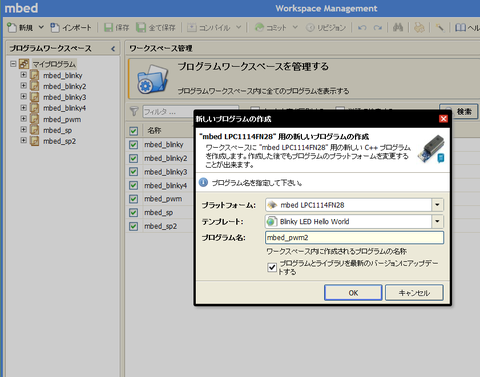Click Cancel (キャンセル) in new program dialog
The width and height of the screenshot is (480, 377).
(414, 293)
